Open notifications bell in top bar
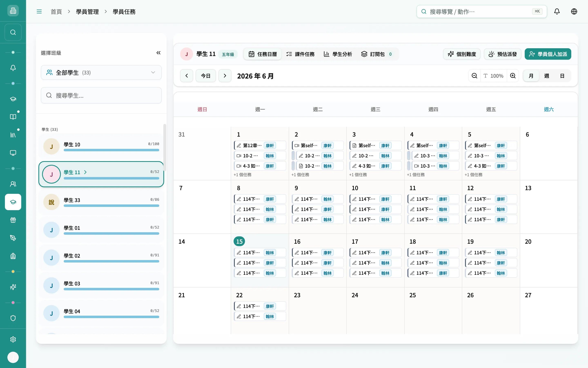Screen dimensions: 588x368 557,11
